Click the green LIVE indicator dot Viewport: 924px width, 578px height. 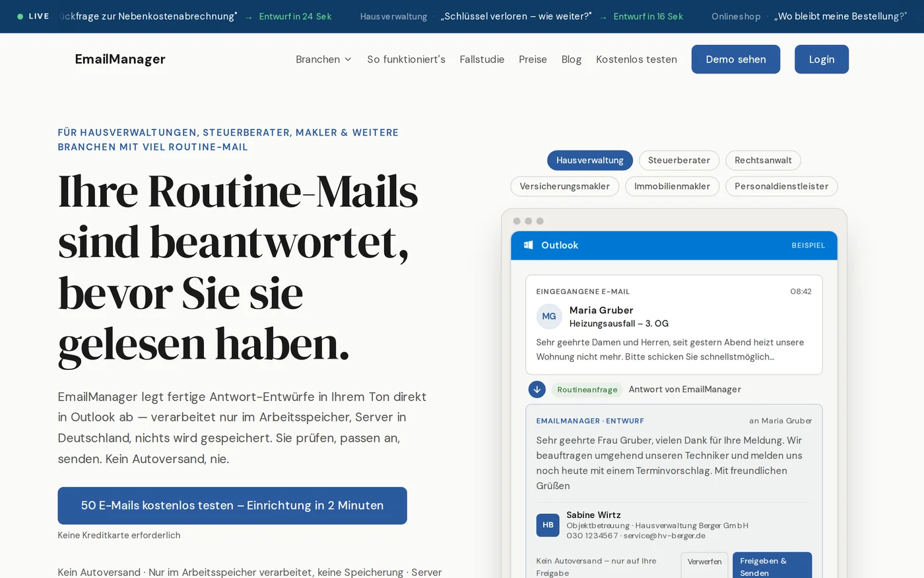click(x=20, y=17)
